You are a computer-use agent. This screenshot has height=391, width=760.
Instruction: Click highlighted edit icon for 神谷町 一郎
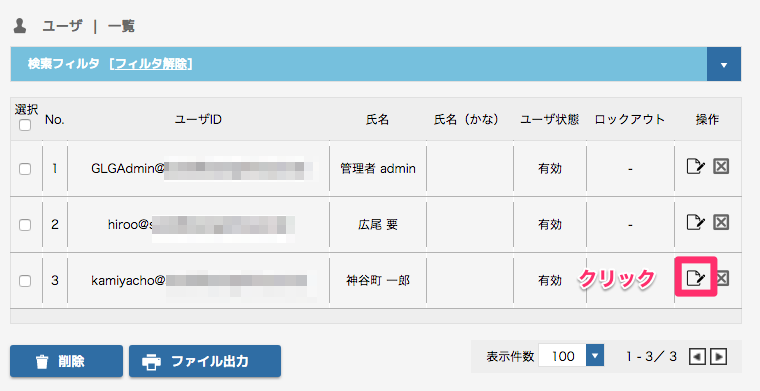696,278
